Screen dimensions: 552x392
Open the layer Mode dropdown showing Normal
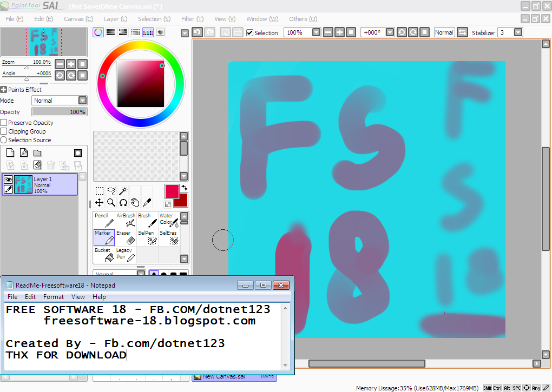click(x=82, y=100)
